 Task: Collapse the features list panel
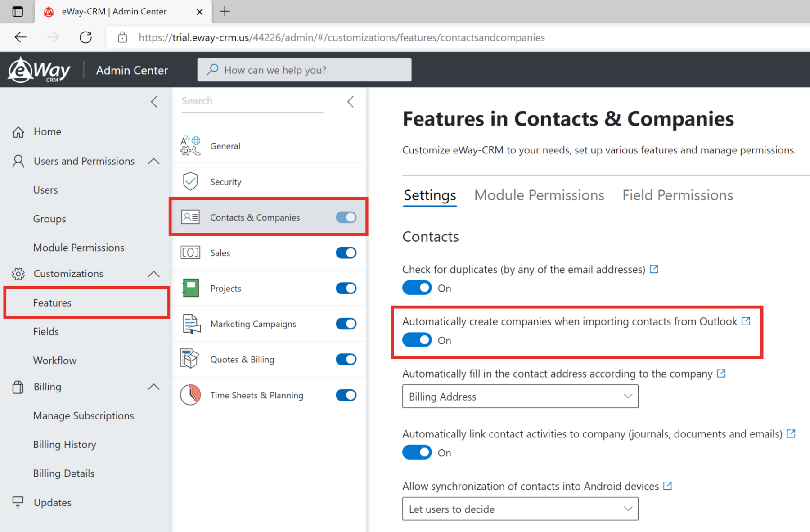[351, 102]
